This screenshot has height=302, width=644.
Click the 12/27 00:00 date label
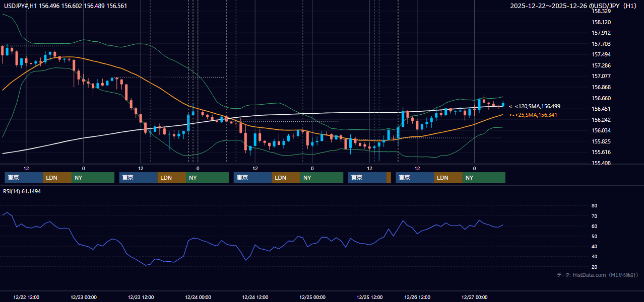(x=474, y=297)
